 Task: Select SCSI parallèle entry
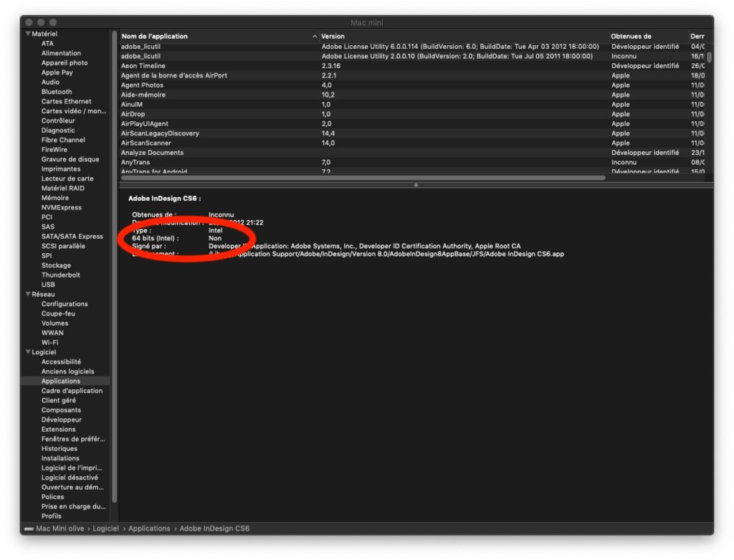(x=63, y=246)
